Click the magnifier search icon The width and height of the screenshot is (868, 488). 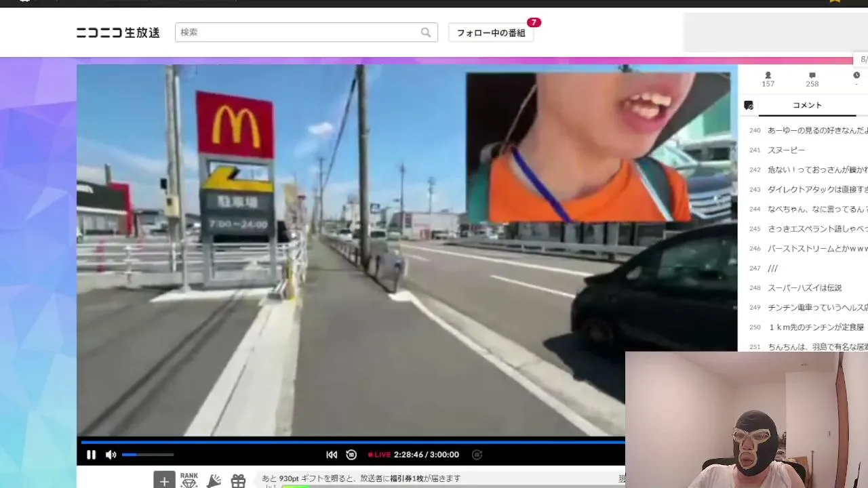click(x=426, y=33)
